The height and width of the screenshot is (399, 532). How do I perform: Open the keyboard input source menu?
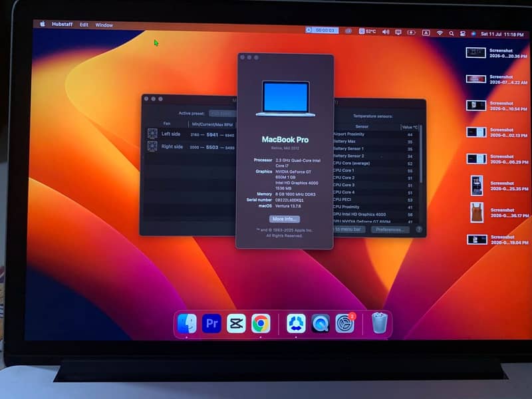[426, 33]
